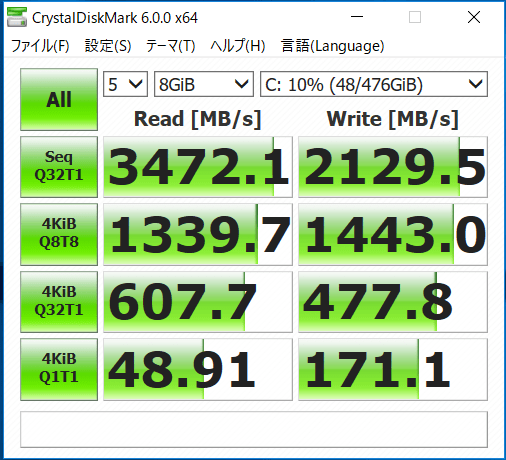The height and width of the screenshot is (460, 506).
Task: Expand the 8GiB test size dropdown
Action: point(204,84)
